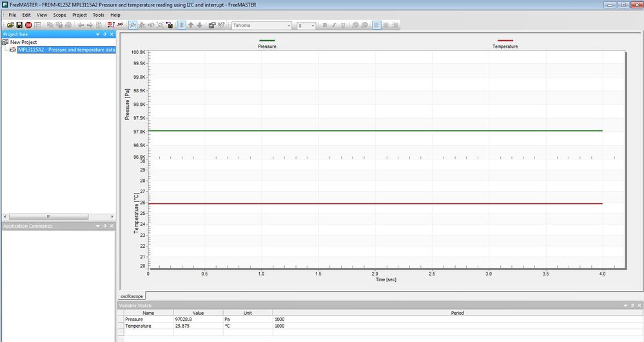644x342 pixels.
Task: Toggle Bold text formatting
Action: 325,25
